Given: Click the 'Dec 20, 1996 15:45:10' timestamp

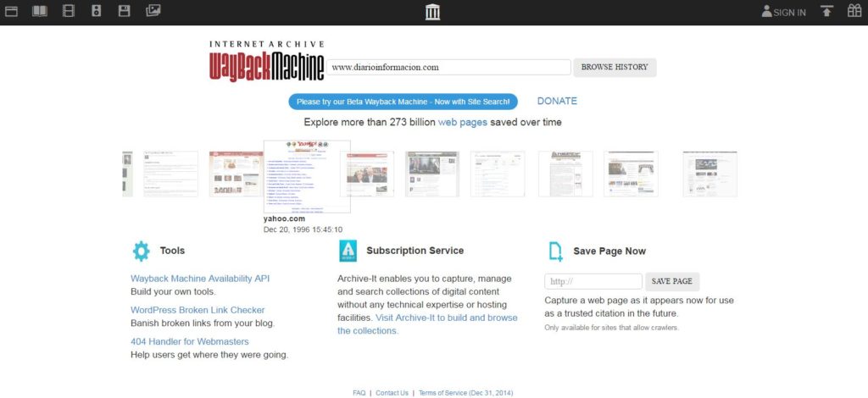Looking at the screenshot, I should pos(303,229).
